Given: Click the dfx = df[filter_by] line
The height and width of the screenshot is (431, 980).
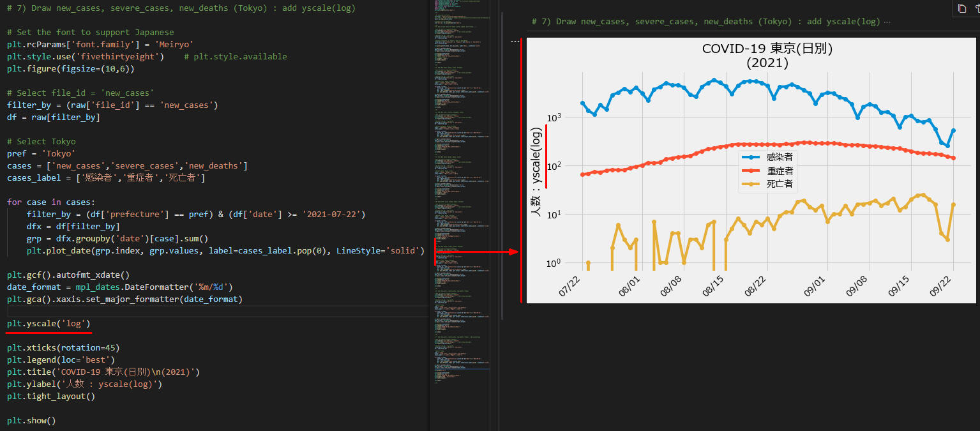Looking at the screenshot, I should [x=73, y=226].
